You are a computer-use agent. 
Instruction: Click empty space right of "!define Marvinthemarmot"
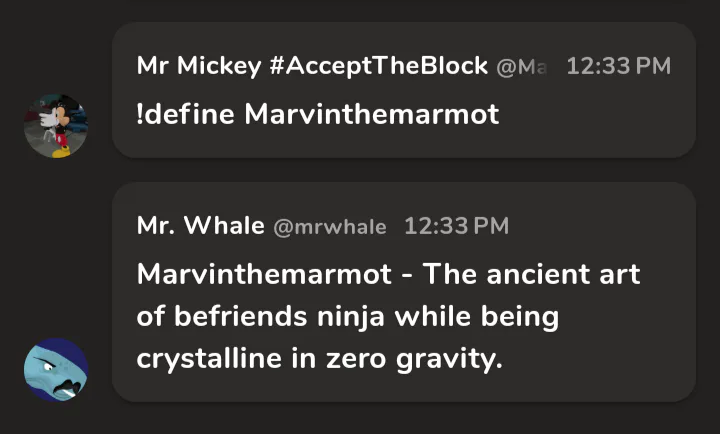[x=590, y=113]
